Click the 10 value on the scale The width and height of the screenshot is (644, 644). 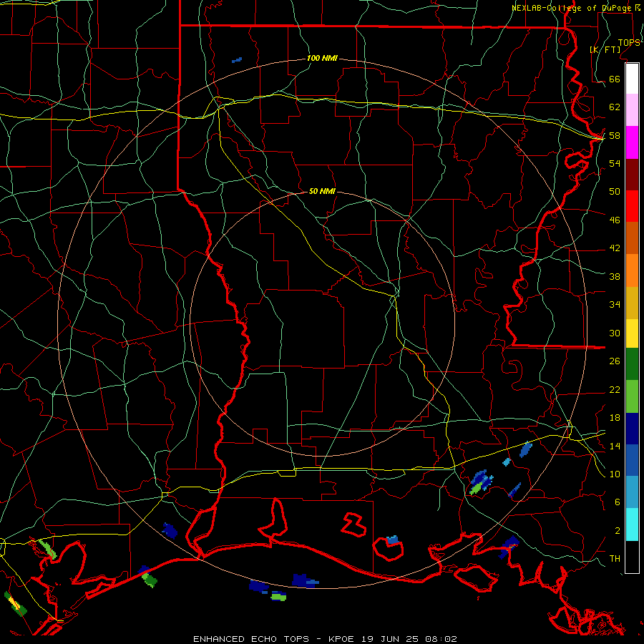click(615, 474)
